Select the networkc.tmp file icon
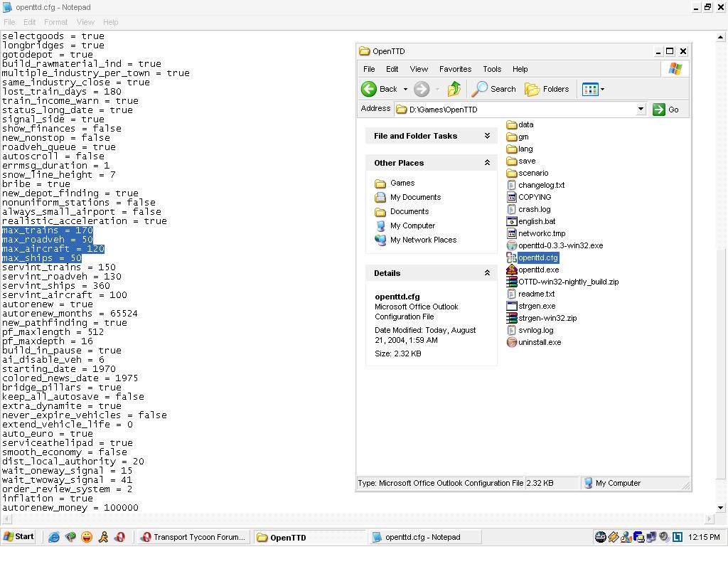The image size is (728, 569). click(x=512, y=233)
